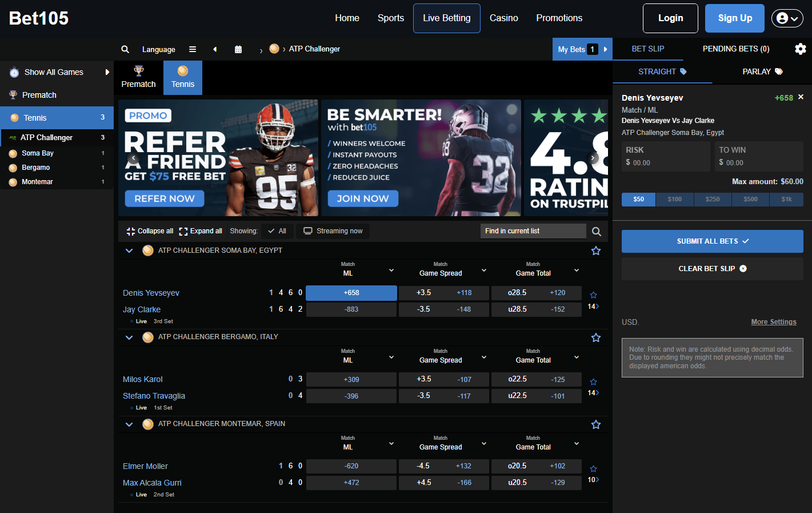Viewport: 812px width, 513px height.
Task: Open the bet slip settings gear
Action: 800,49
